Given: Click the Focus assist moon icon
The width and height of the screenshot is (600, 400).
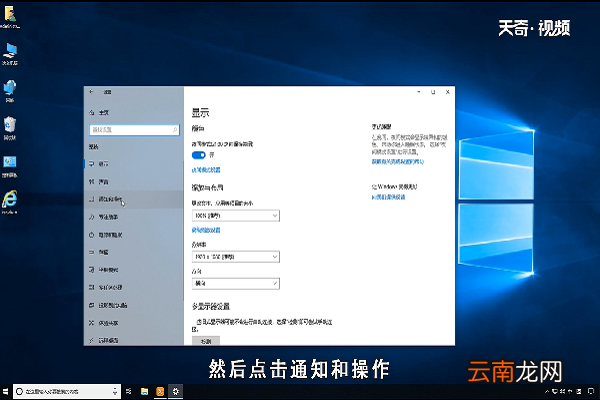Looking at the screenshot, I should point(91,217).
